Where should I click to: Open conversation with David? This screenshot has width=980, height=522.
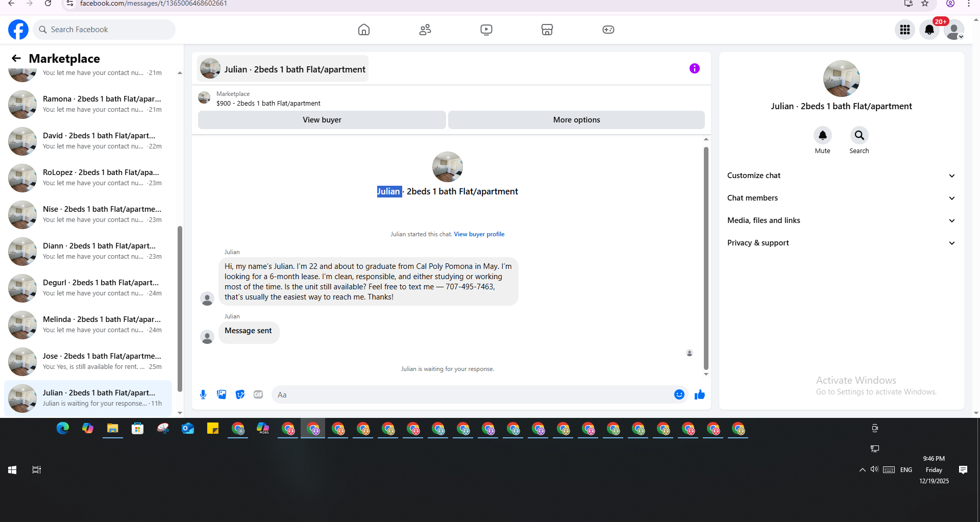pos(88,141)
